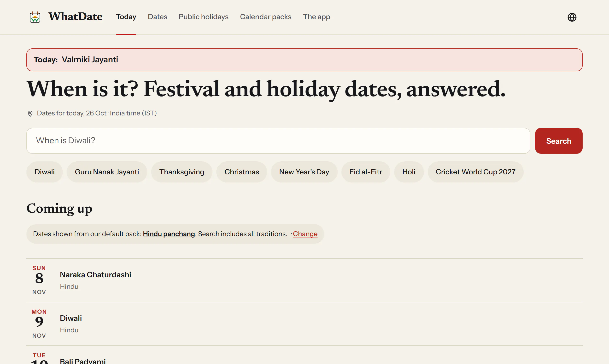609x364 pixels.
Task: Click the location pin icon
Action: click(x=30, y=114)
